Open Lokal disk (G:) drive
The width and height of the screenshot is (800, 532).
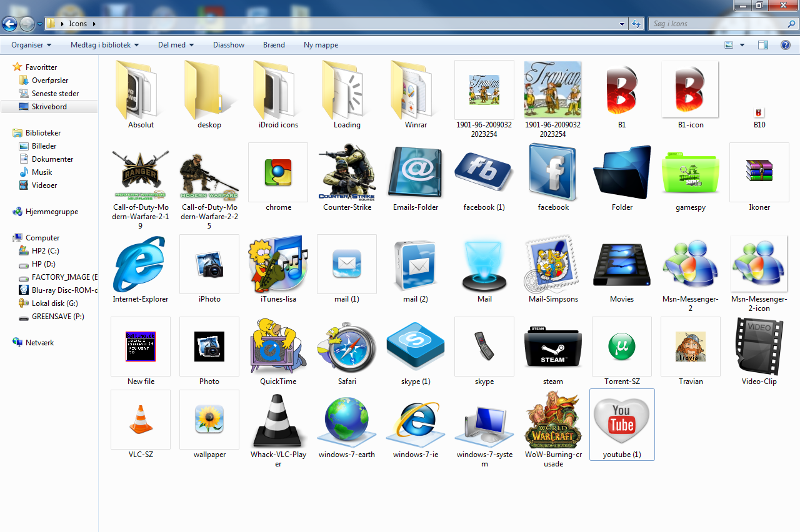click(x=48, y=303)
